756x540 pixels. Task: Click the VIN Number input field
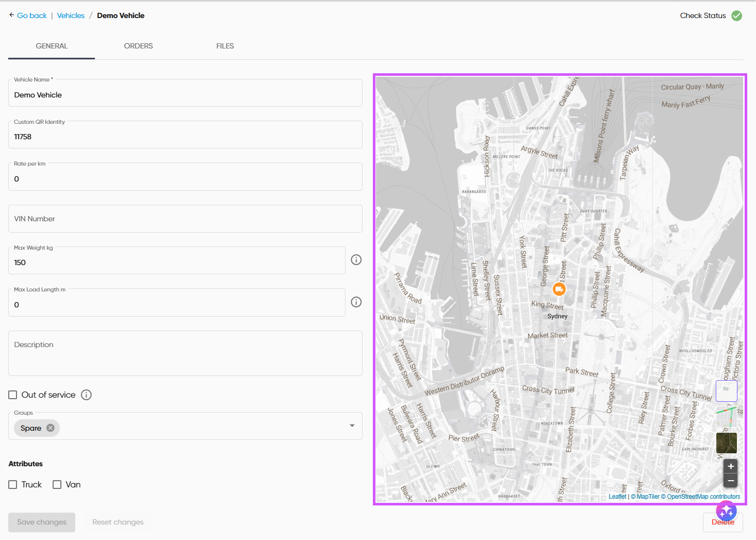(x=185, y=219)
